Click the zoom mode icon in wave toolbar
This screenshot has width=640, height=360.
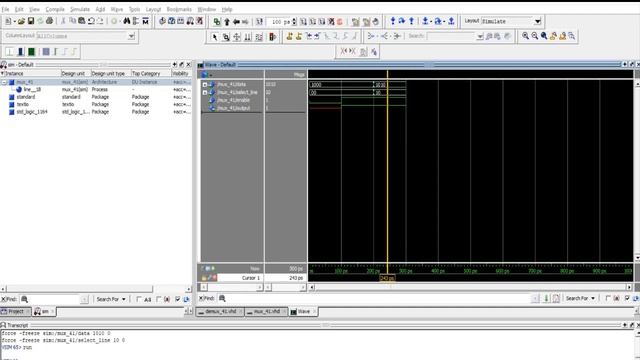pyautogui.click(x=226, y=37)
